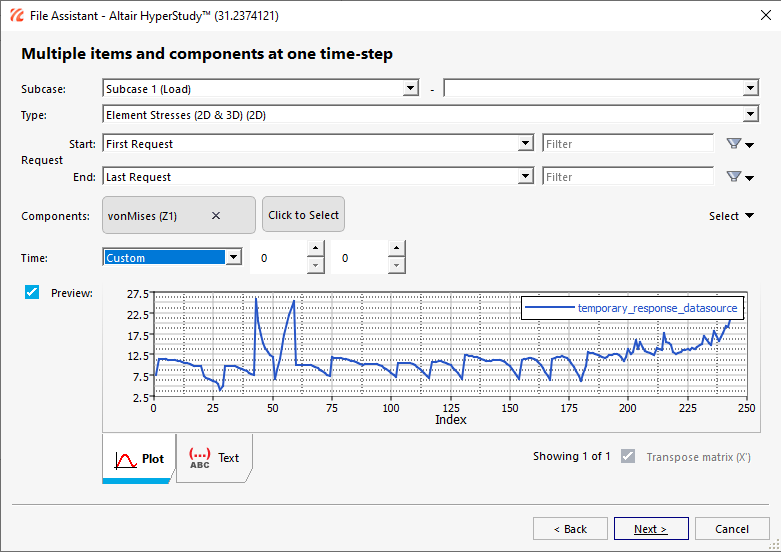The height and width of the screenshot is (552, 781).
Task: Click the Start request Filter field
Action: click(x=627, y=144)
